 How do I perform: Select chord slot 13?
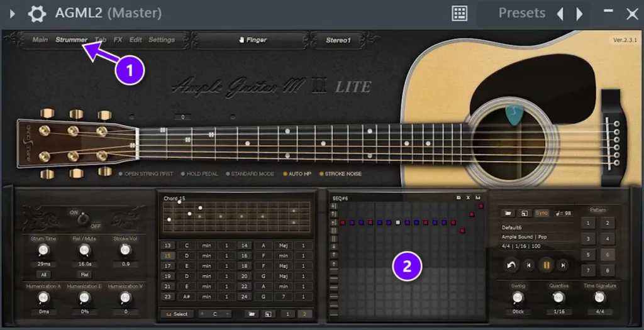pyautogui.click(x=167, y=245)
